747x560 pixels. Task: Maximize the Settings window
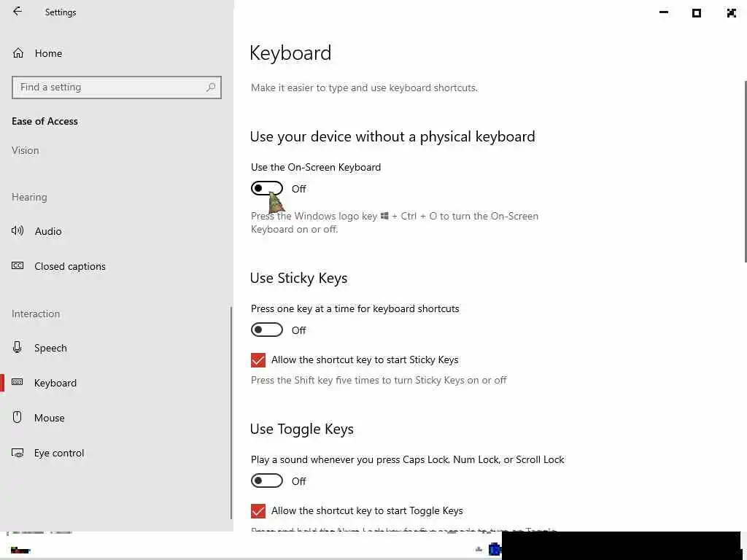pos(697,13)
